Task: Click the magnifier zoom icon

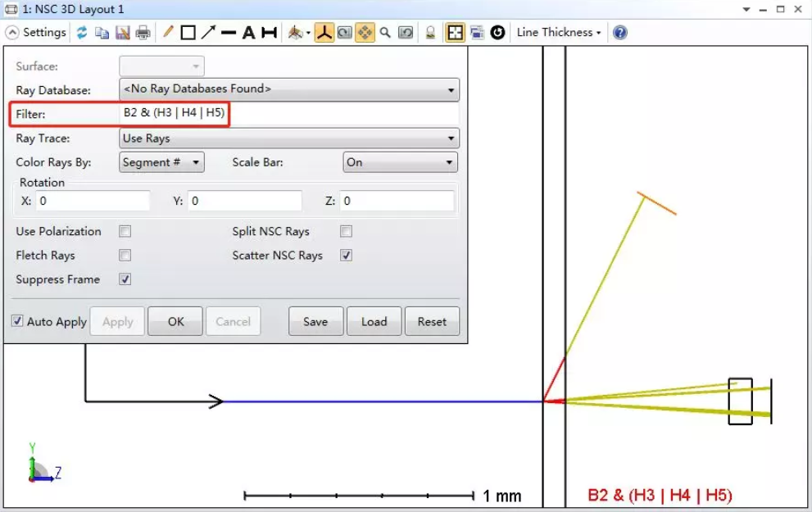Action: pyautogui.click(x=385, y=33)
